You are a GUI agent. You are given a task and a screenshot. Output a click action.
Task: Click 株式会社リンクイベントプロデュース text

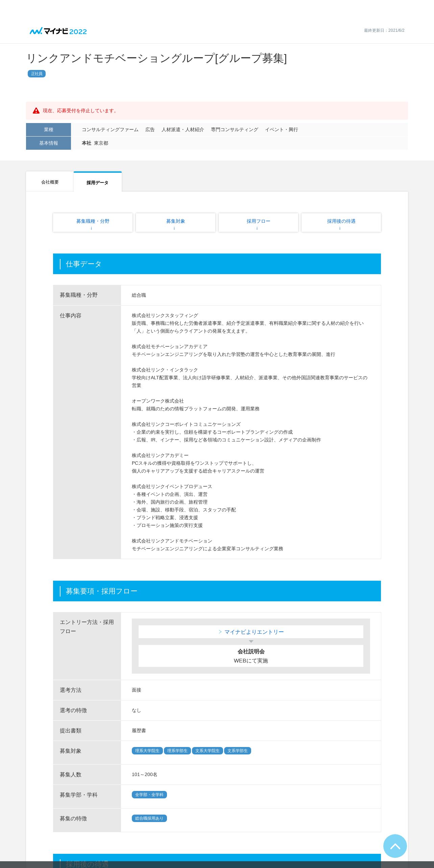click(172, 486)
